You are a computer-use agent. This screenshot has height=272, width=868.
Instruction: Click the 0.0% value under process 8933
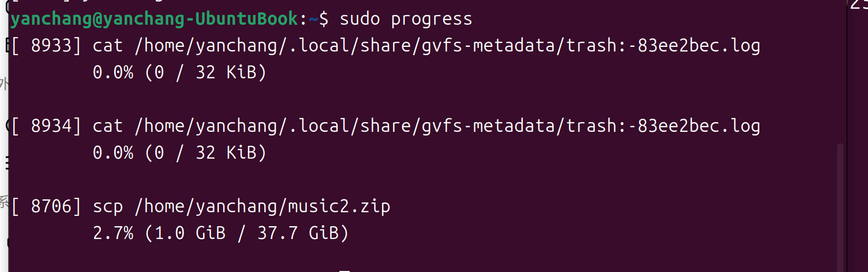113,73
